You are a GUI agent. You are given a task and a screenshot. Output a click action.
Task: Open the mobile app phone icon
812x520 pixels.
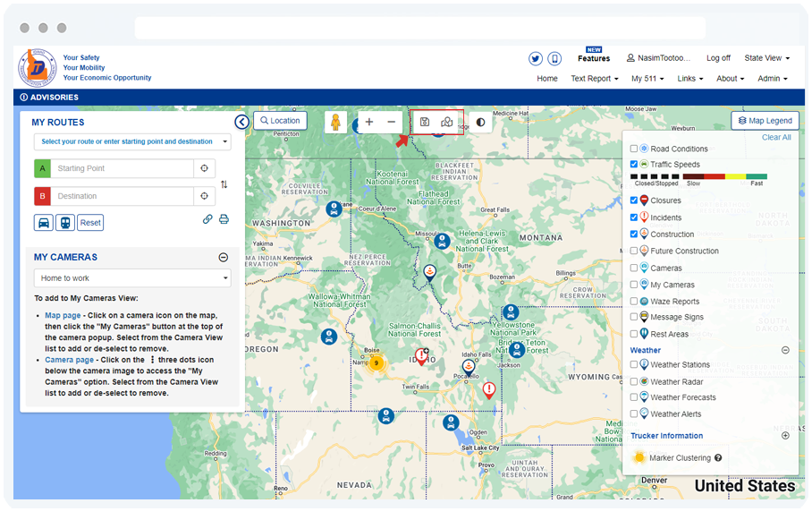tap(554, 58)
